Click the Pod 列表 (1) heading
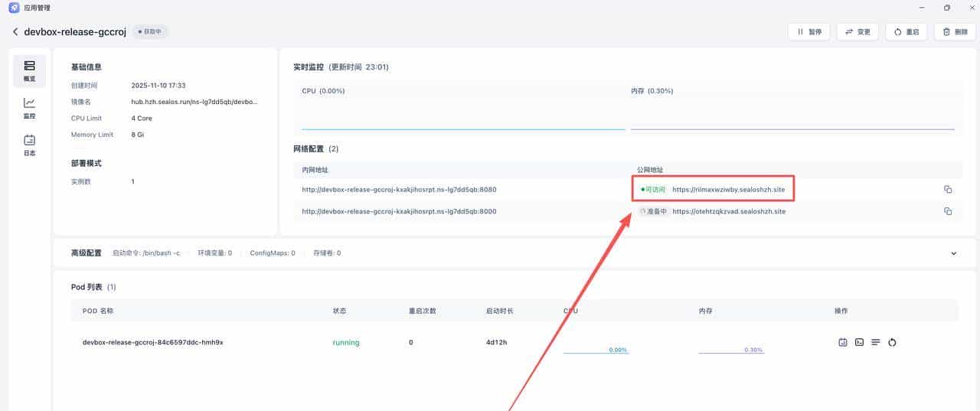980x411 pixels. pyautogui.click(x=93, y=287)
